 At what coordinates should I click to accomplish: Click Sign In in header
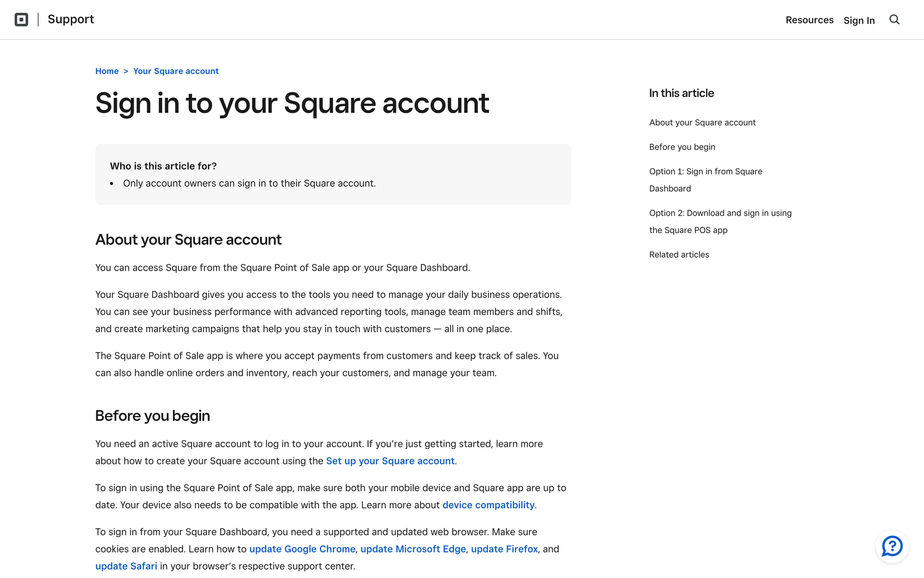pos(859,20)
